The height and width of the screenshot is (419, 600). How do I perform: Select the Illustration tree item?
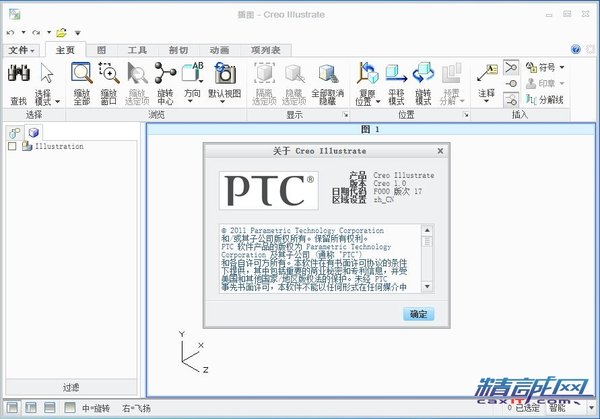coord(59,146)
